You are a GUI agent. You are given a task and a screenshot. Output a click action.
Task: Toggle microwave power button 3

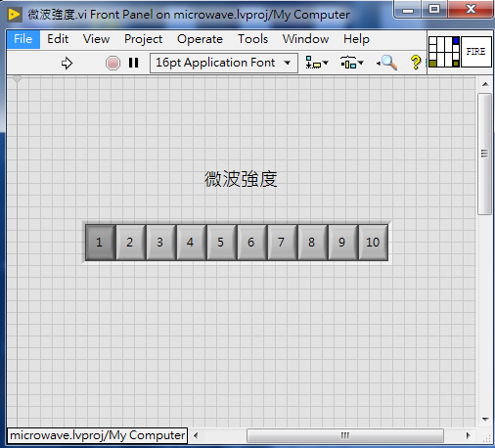pyautogui.click(x=160, y=243)
